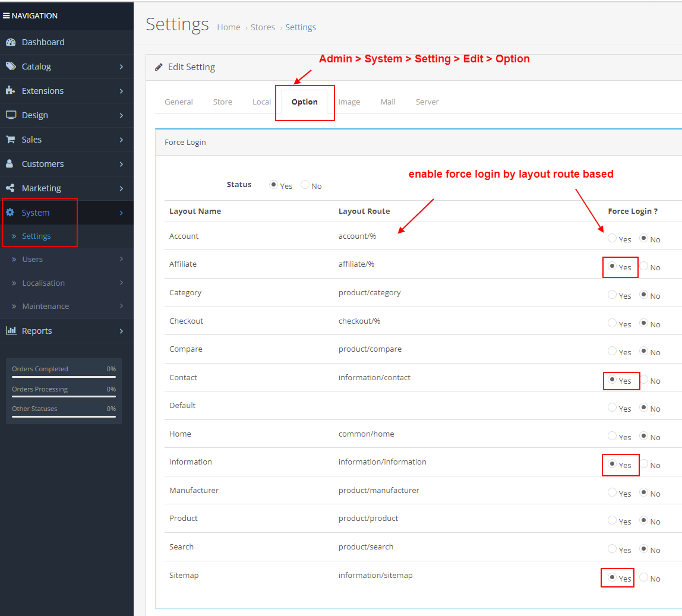Viewport: 682px width, 616px height.
Task: Set the Force Login Status to No
Action: coord(305,185)
